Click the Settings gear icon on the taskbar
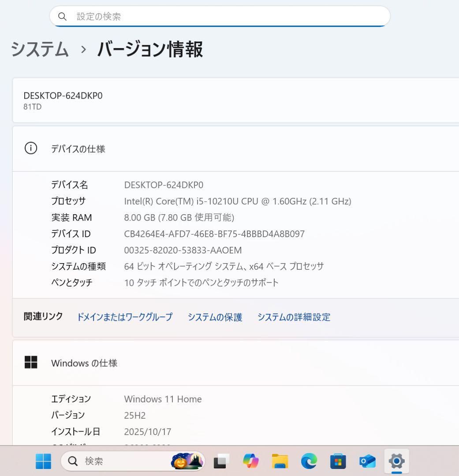459x476 pixels. (396, 461)
